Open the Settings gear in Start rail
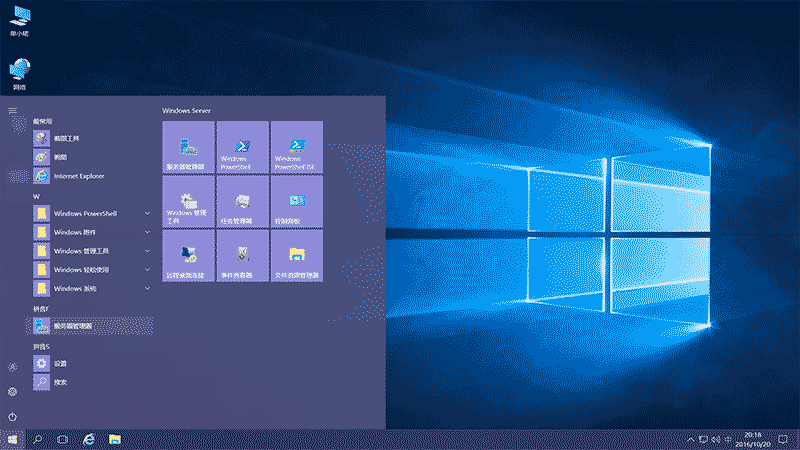This screenshot has width=800, height=450. [13, 392]
